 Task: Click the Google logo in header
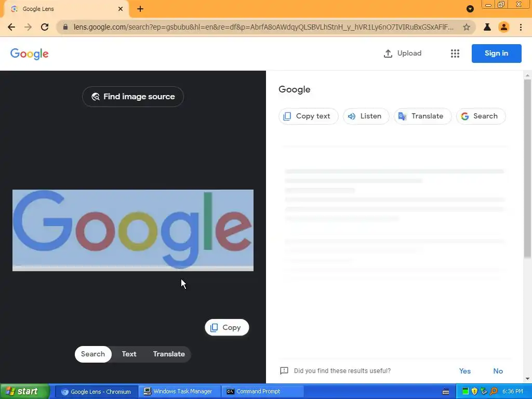(30, 54)
